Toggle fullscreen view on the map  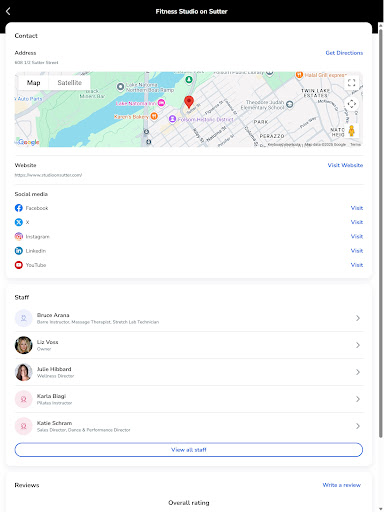(351, 83)
